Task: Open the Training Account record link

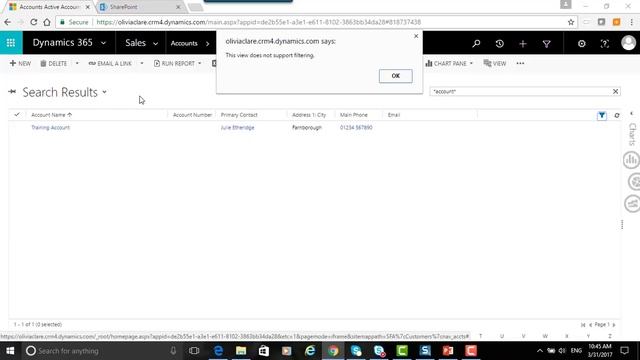Action: [51, 127]
